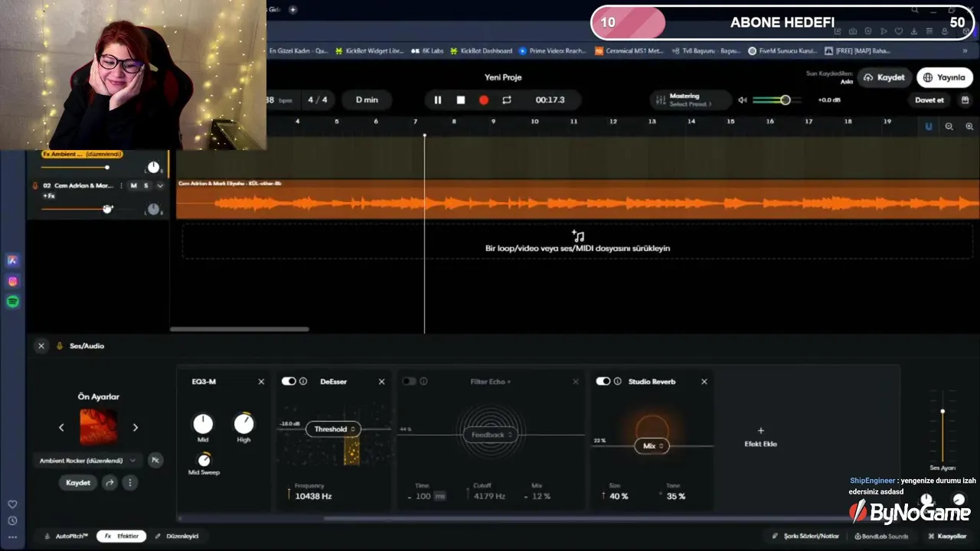Viewport: 980px width, 551px height.
Task: Go to previous preset arrow
Action: (61, 428)
